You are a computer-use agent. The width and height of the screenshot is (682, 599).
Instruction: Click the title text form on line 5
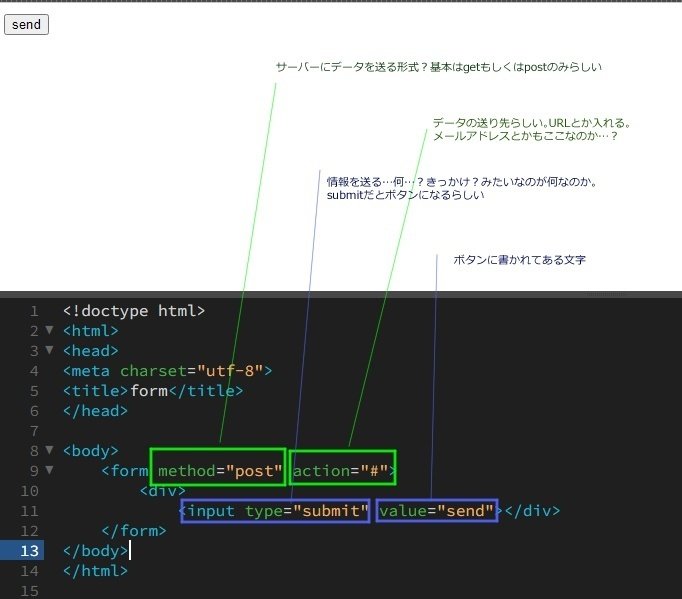click(149, 391)
